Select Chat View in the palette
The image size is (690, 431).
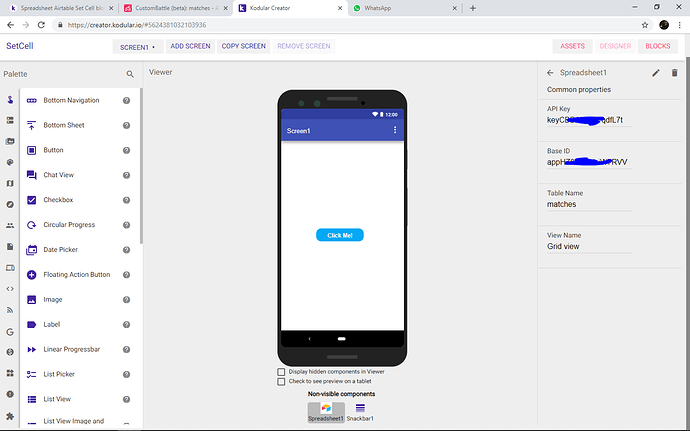click(x=59, y=175)
